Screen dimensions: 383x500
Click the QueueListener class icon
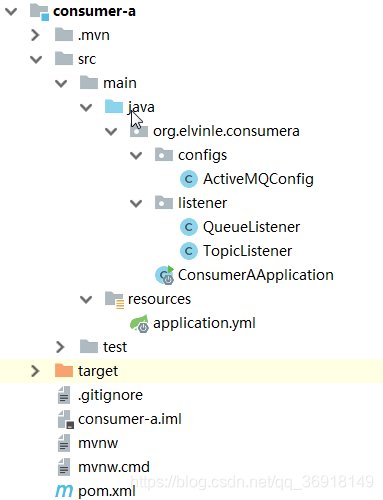(189, 227)
